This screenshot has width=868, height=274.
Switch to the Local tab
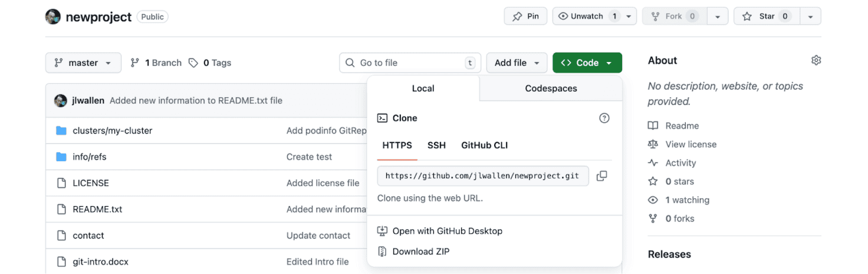click(423, 89)
